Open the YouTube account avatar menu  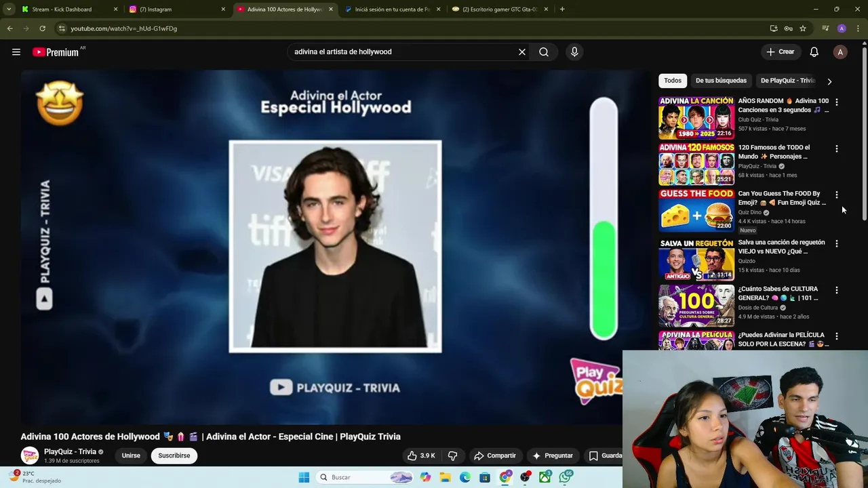tap(840, 52)
